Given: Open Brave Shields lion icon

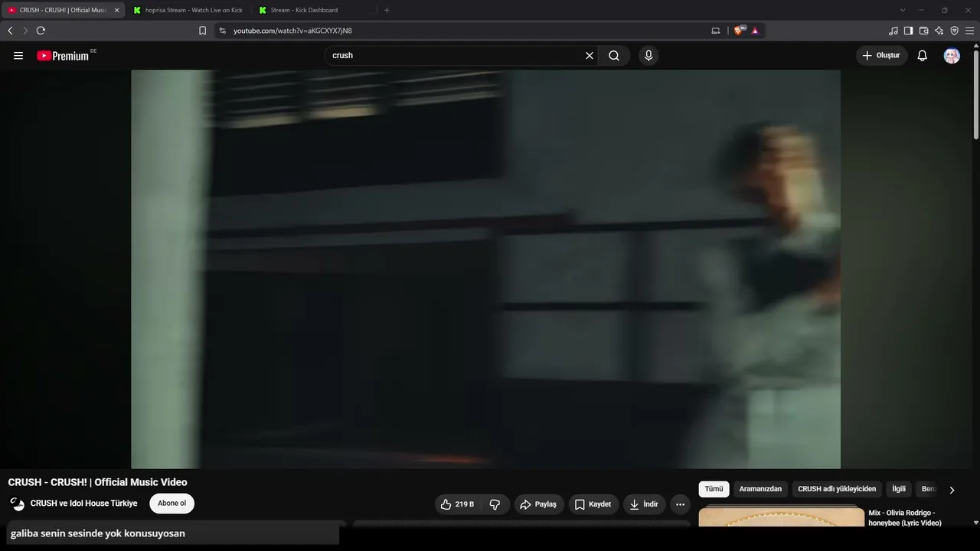Looking at the screenshot, I should pyautogui.click(x=740, y=31).
